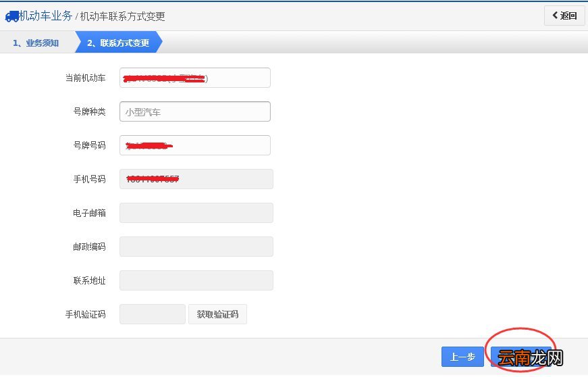The height and width of the screenshot is (377, 588).
Task: Focus the 邮政编码 input field
Action: click(x=196, y=247)
